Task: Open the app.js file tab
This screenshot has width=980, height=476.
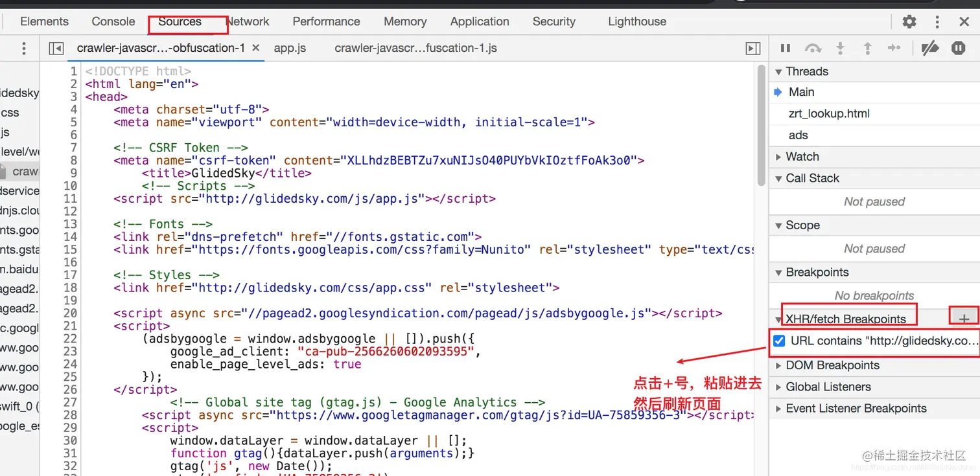Action: pos(290,48)
